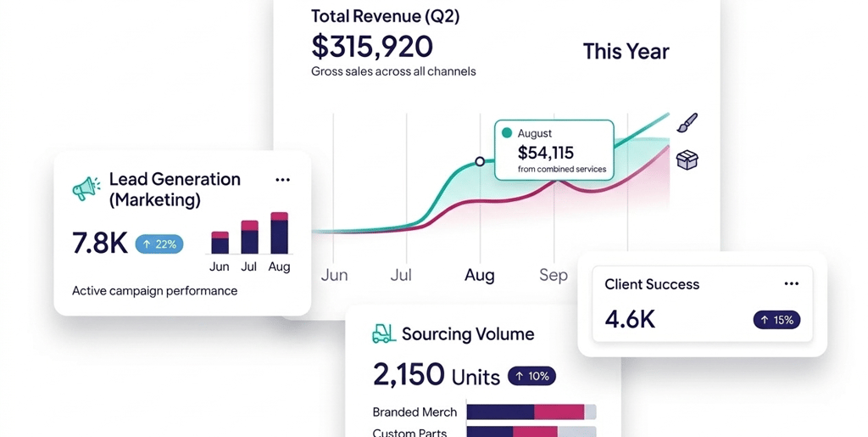Click the forklift icon next to Sourcing Volume

[x=384, y=333]
